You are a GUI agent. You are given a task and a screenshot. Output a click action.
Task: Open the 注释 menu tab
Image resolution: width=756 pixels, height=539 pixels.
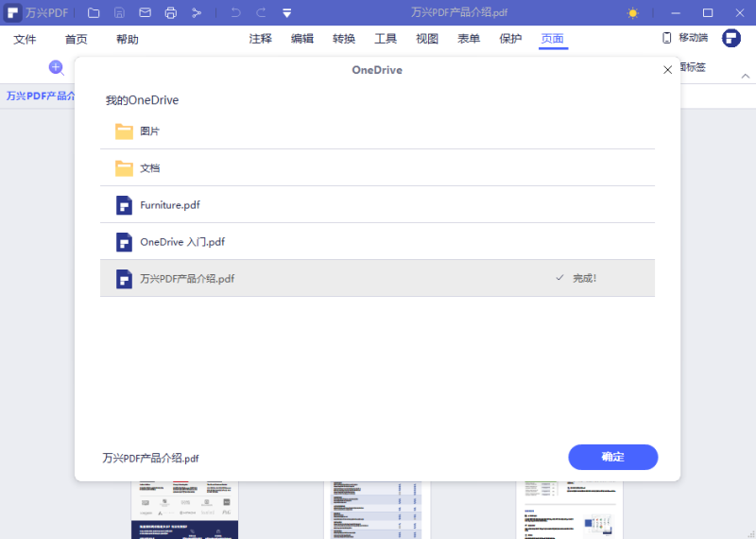point(261,39)
